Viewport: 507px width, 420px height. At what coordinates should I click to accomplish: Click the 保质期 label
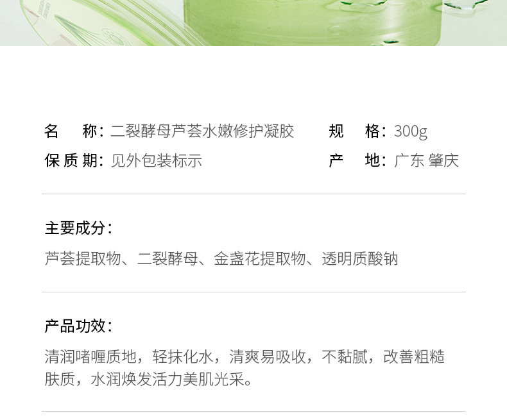[x=74, y=160]
